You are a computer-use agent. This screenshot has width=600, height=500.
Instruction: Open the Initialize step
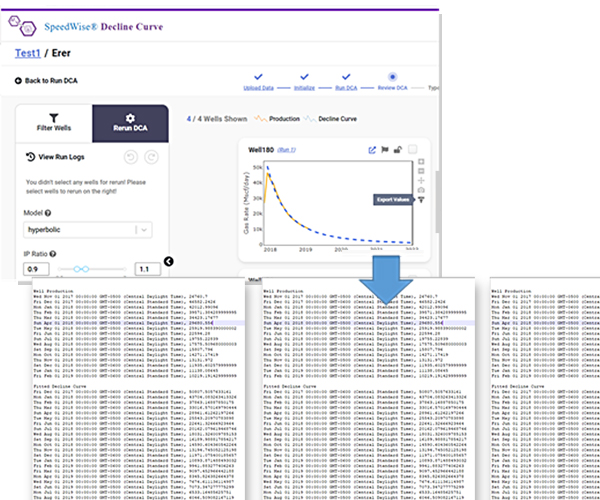[x=304, y=88]
